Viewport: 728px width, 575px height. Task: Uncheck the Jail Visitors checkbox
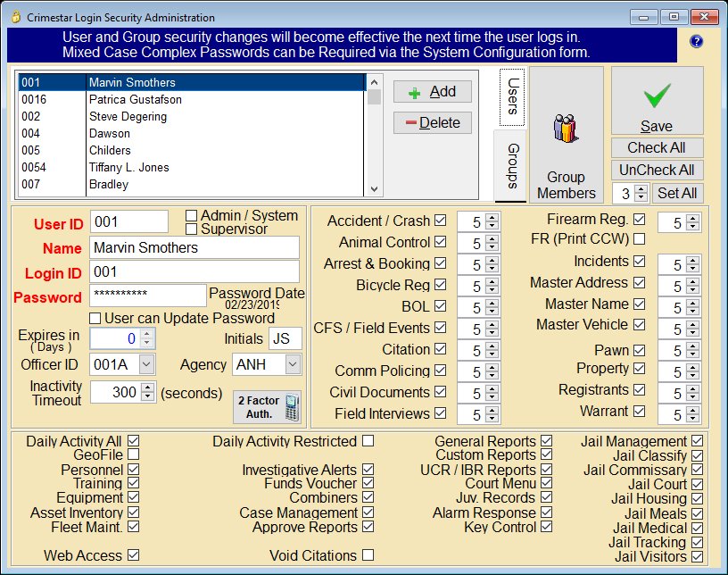pos(698,556)
